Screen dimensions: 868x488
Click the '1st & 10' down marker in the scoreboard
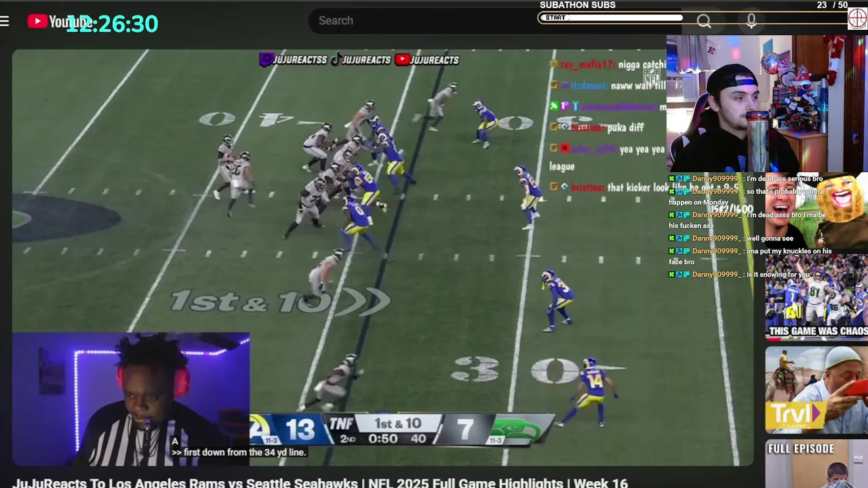[398, 424]
